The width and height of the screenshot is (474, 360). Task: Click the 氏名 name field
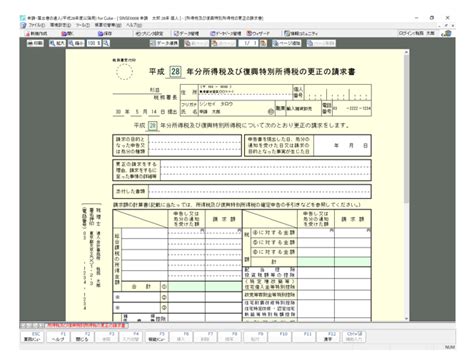tap(237, 112)
